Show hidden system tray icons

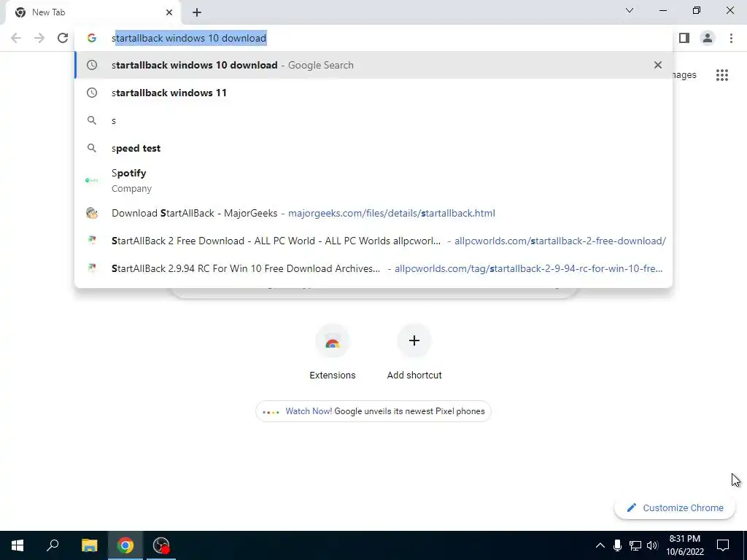600,545
